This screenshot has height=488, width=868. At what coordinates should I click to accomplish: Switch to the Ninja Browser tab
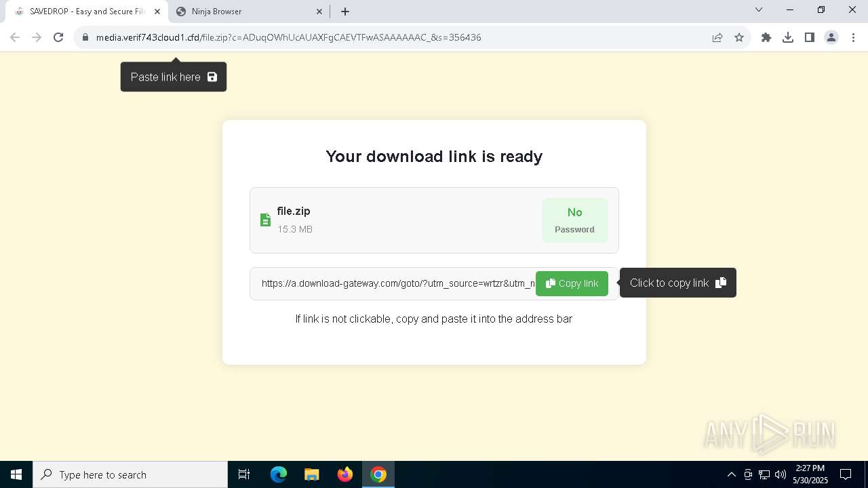(249, 12)
